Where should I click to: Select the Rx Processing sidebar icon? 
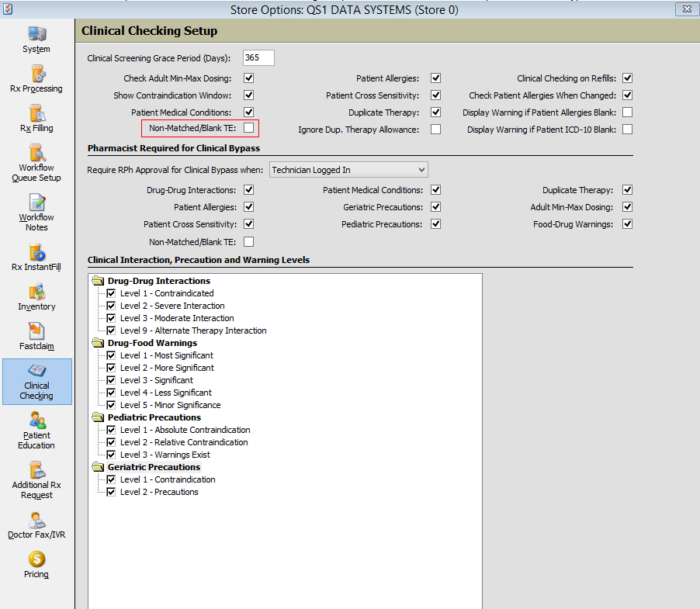tap(36, 74)
